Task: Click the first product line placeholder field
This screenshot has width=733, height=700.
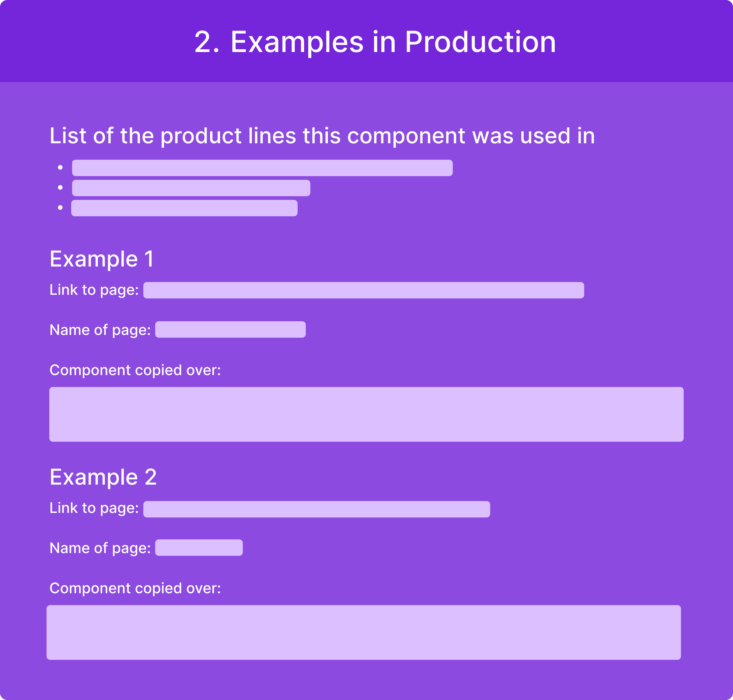Action: [262, 168]
